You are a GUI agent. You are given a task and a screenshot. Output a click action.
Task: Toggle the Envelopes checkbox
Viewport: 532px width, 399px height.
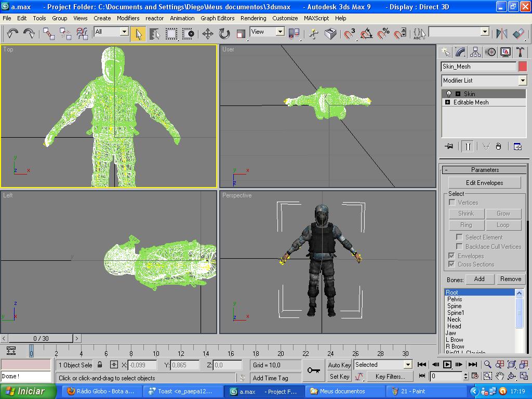pyautogui.click(x=451, y=256)
